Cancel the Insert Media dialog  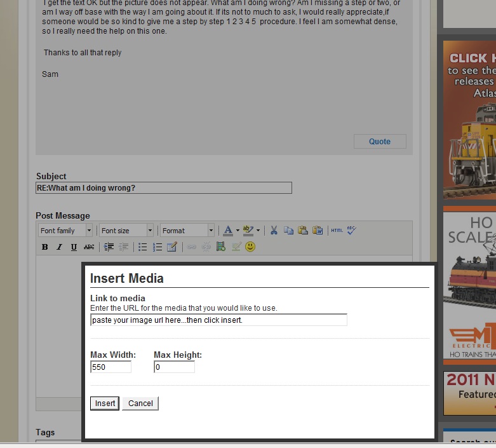pyautogui.click(x=140, y=404)
